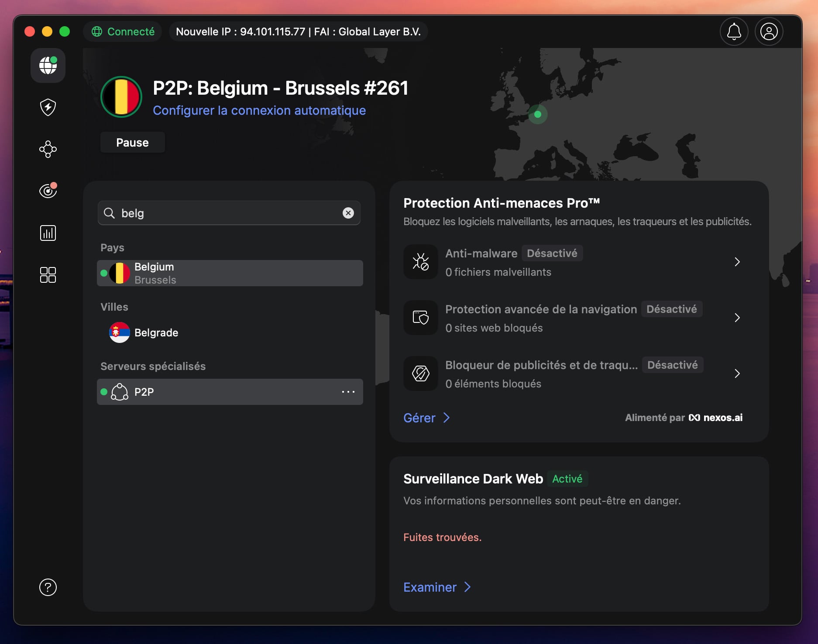Expand Anti-malware details with its chevron
This screenshot has height=644, width=818.
pos(737,262)
